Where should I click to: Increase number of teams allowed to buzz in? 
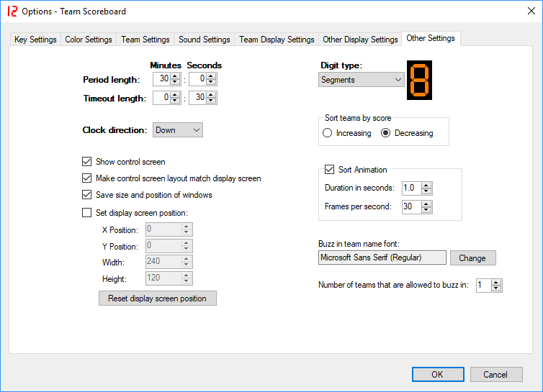click(496, 283)
